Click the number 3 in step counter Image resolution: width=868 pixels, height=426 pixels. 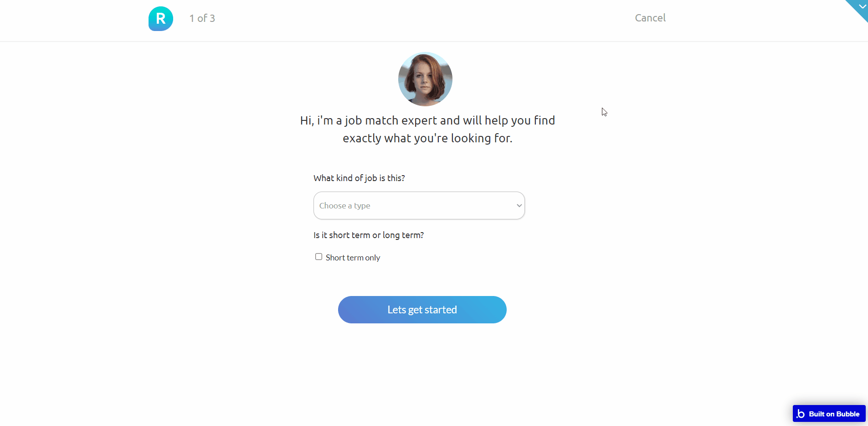coord(212,18)
